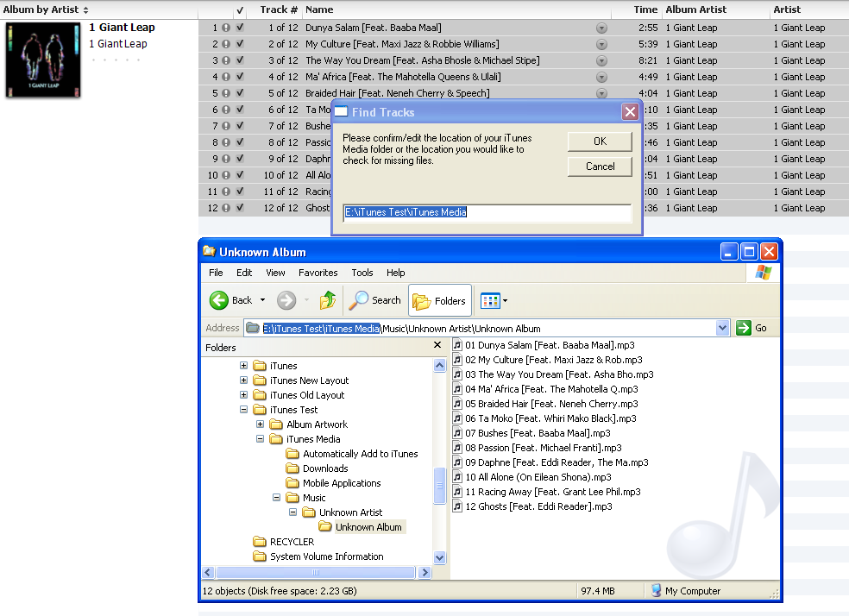849x616 pixels.
Task: Click the arrow button on Dunya Salam row
Action: click(601, 28)
